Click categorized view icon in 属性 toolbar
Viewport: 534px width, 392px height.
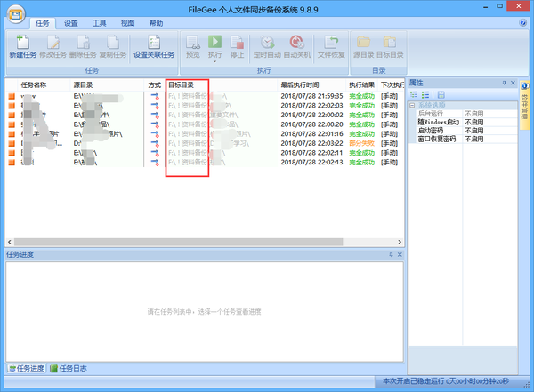414,94
